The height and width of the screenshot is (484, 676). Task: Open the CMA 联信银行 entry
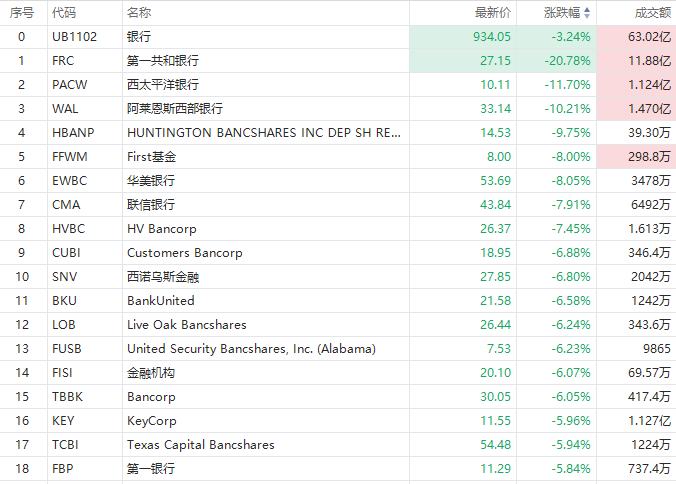(x=151, y=204)
